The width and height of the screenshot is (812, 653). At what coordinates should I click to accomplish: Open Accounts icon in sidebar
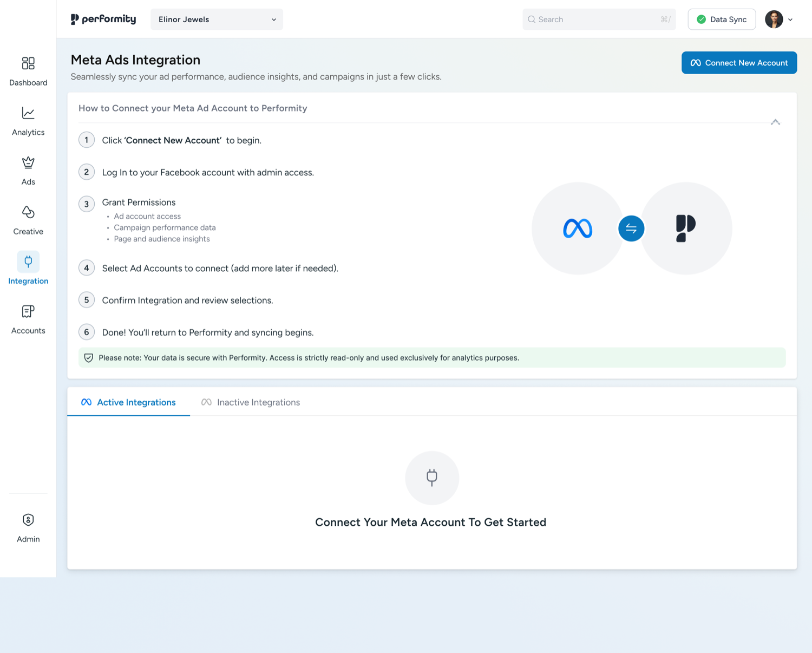pos(28,311)
